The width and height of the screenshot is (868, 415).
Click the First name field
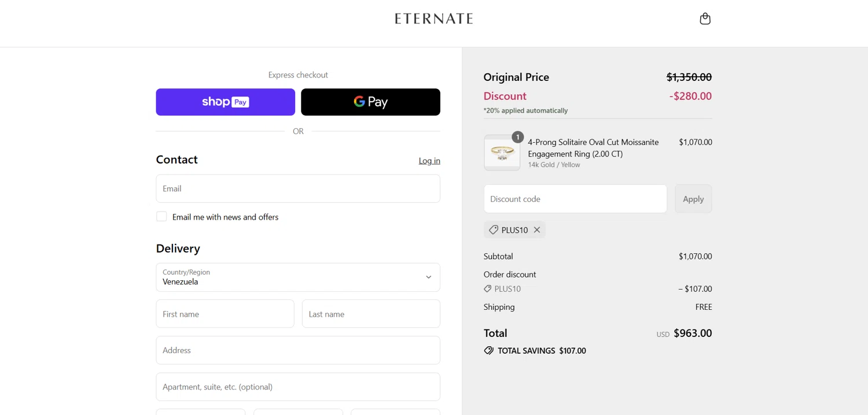[x=225, y=314]
